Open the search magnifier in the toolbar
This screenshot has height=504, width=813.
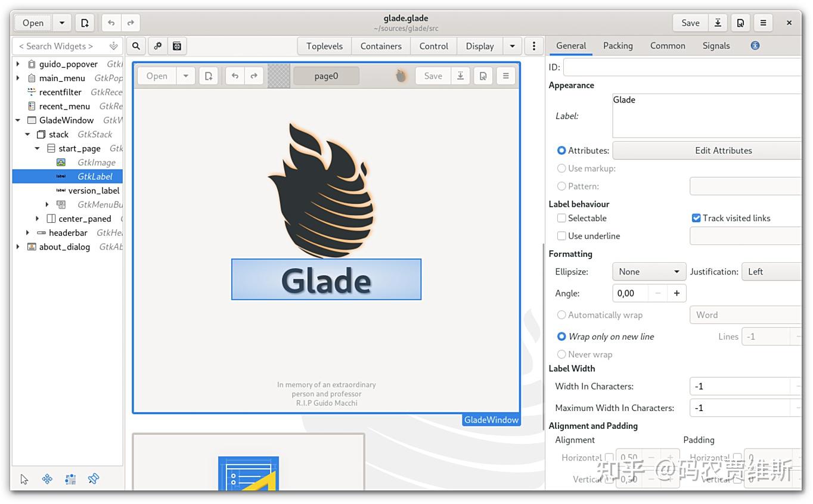tap(136, 46)
